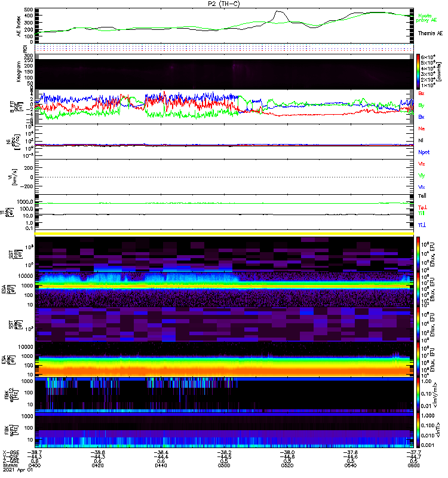The image size is (448, 478).
Task: Select the black "Tell" legend label
Action: 422,196
